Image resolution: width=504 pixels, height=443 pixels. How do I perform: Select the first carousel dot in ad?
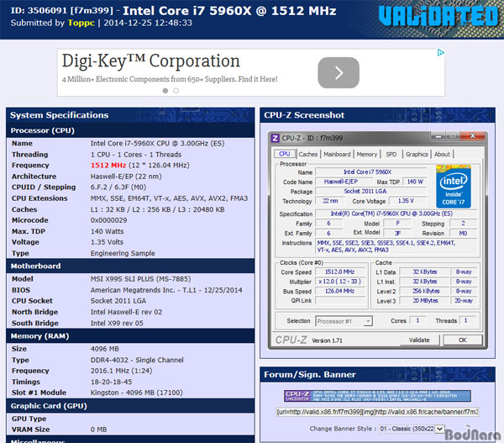(165, 91)
